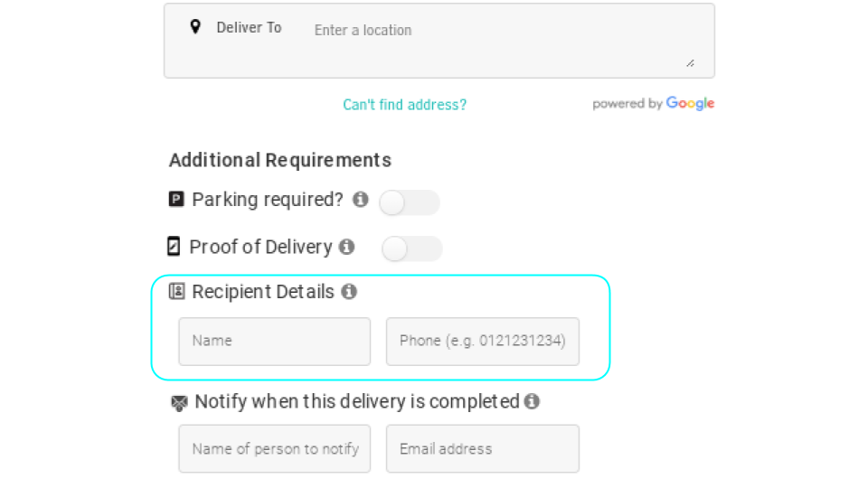
Task: Select the recipient Phone input
Action: click(482, 342)
